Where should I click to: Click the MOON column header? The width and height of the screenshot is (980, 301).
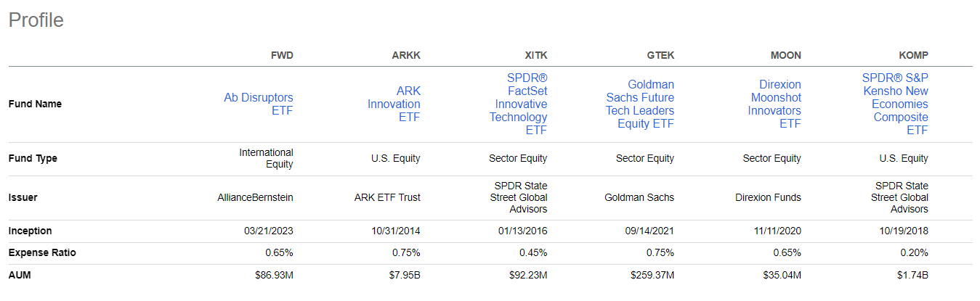[786, 55]
